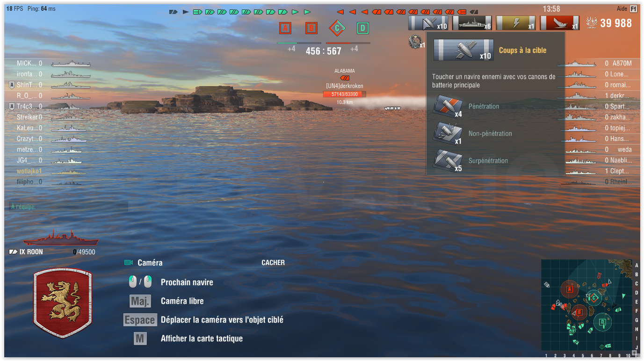
Task: Click the À l'équipe chat input field
Action: 68,206
